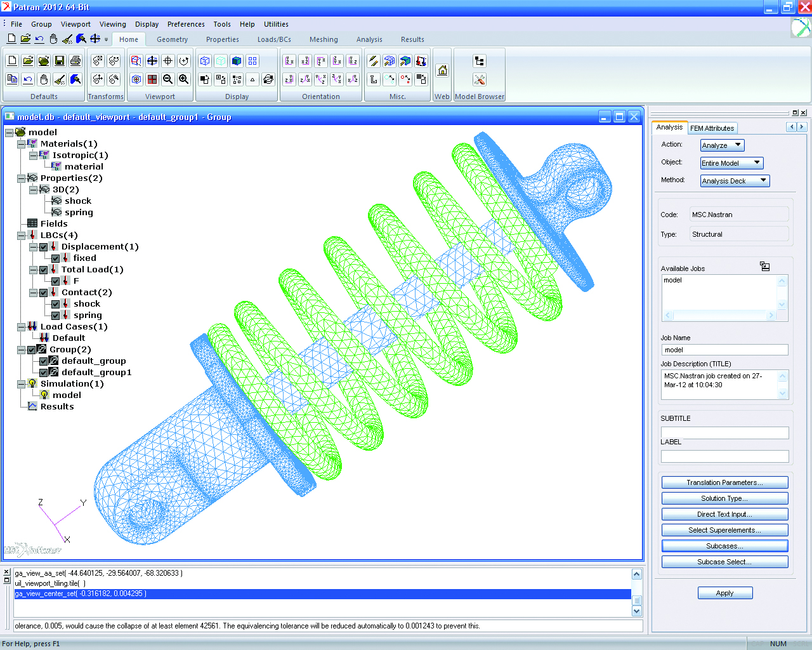This screenshot has width=812, height=650.
Task: Click the four-squares Show Labels icon
Action: coord(252,61)
